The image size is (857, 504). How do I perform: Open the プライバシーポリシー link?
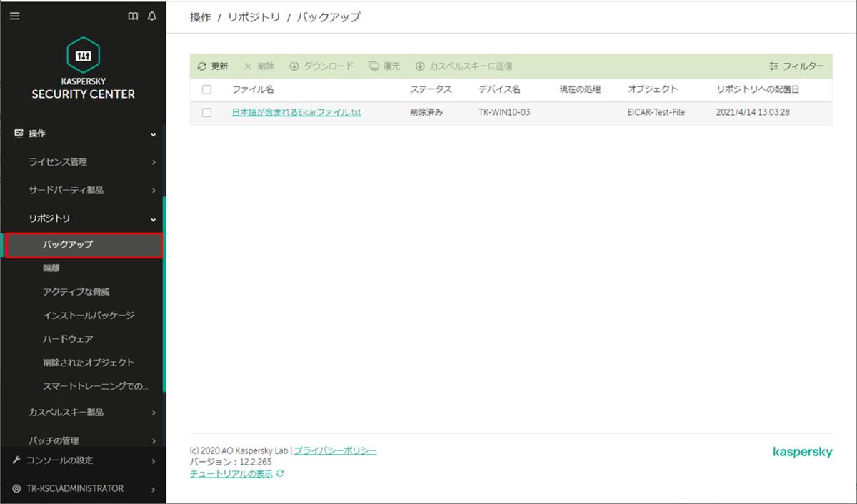(x=336, y=450)
